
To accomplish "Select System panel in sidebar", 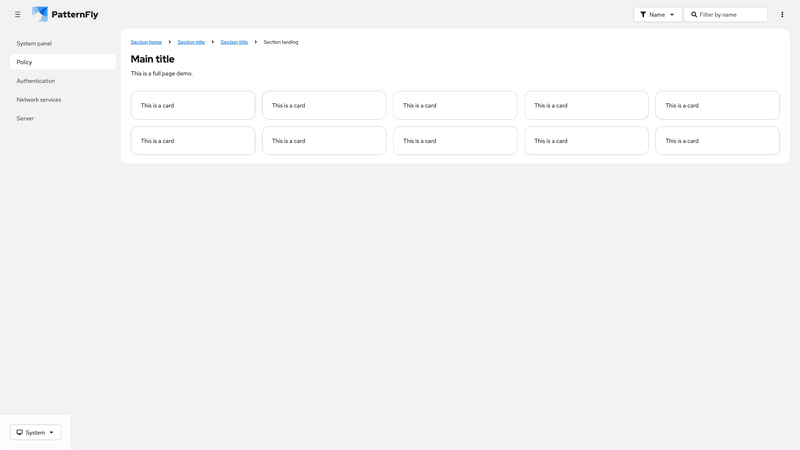I will pos(34,44).
